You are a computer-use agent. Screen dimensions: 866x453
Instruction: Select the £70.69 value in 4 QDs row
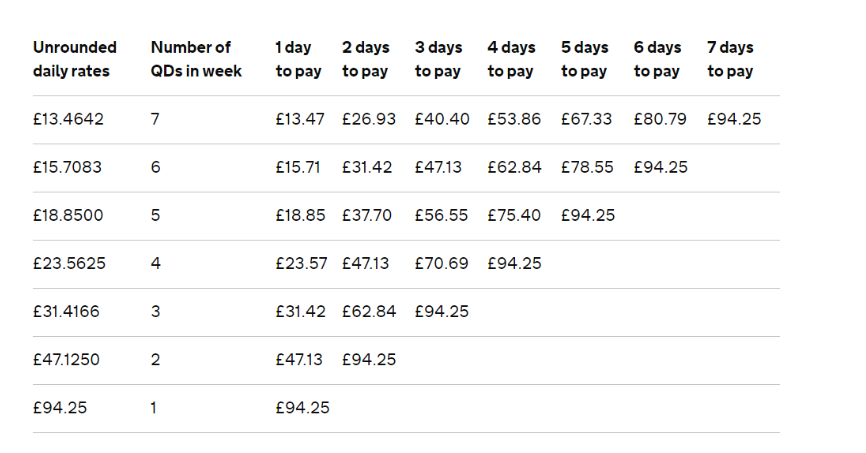441,264
